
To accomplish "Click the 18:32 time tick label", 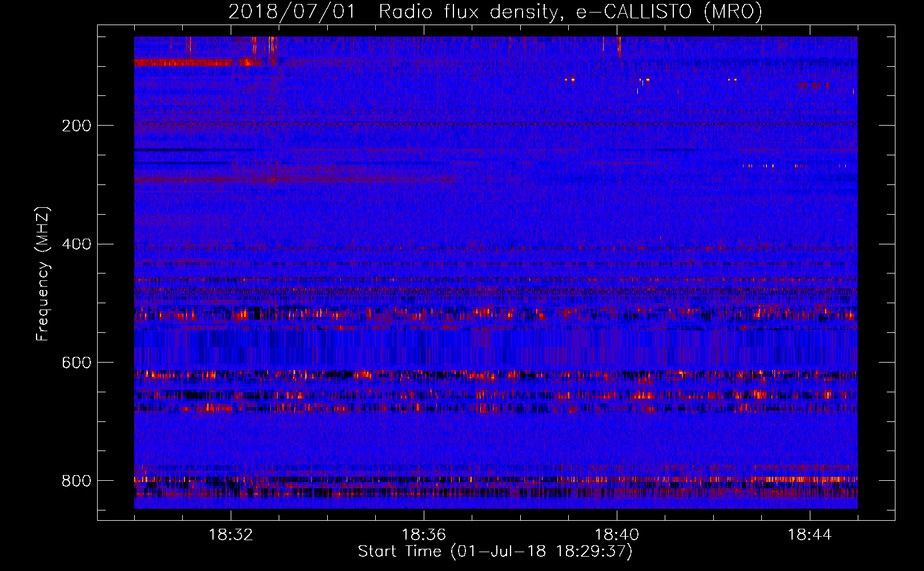I will (231, 535).
